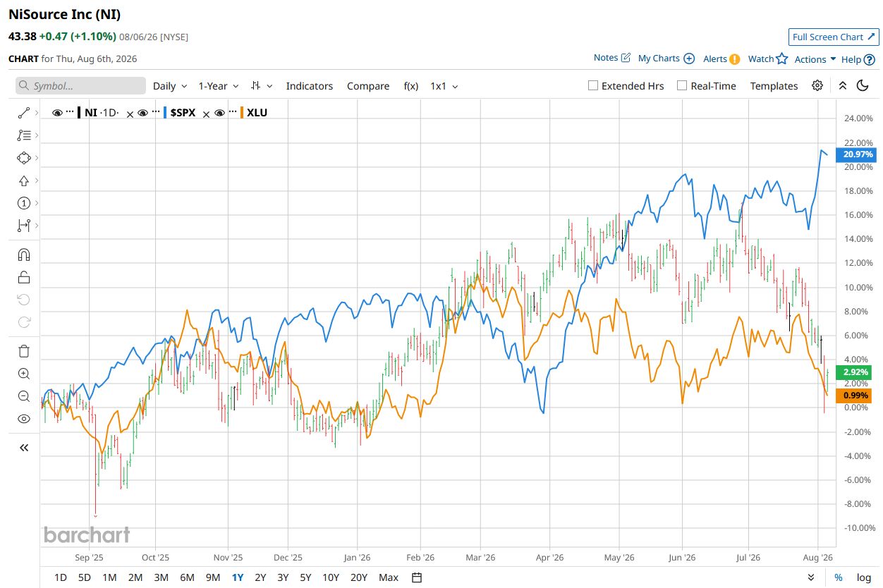Collapse the header with double up-chevron
Screen dimensions: 883x588
tap(842, 85)
